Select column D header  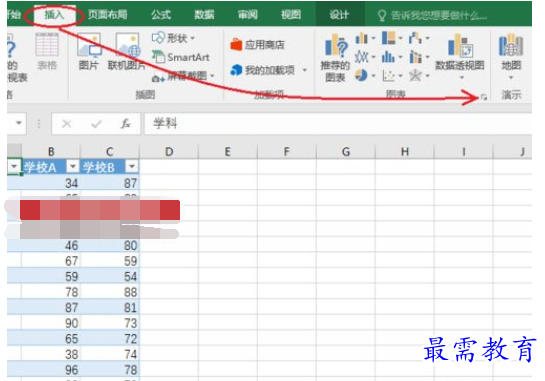click(x=169, y=152)
